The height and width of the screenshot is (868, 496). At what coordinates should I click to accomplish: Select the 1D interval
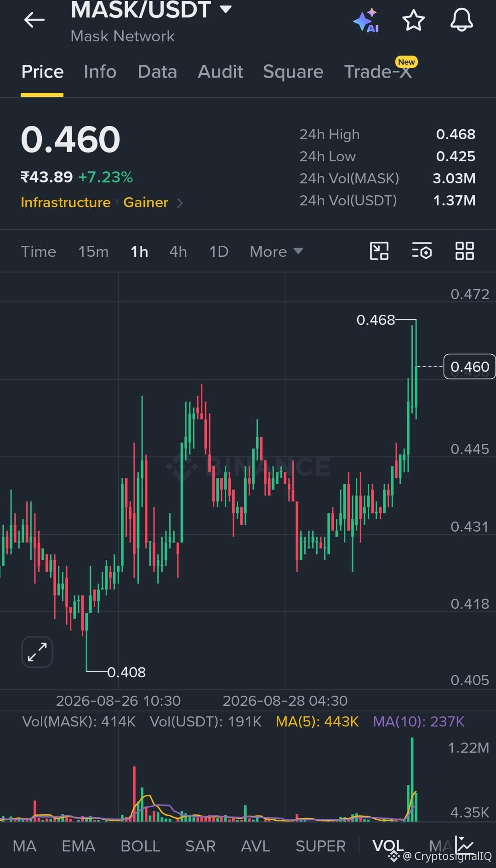tap(219, 251)
